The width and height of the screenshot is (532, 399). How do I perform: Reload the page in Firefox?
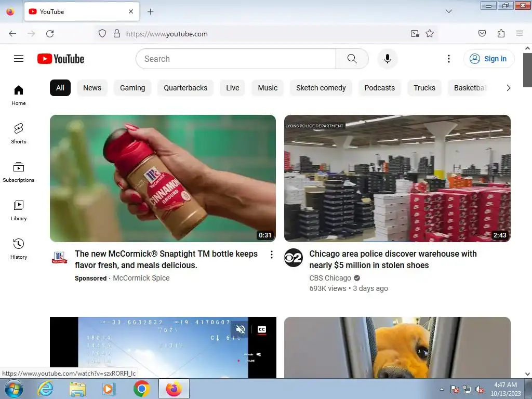[50, 34]
